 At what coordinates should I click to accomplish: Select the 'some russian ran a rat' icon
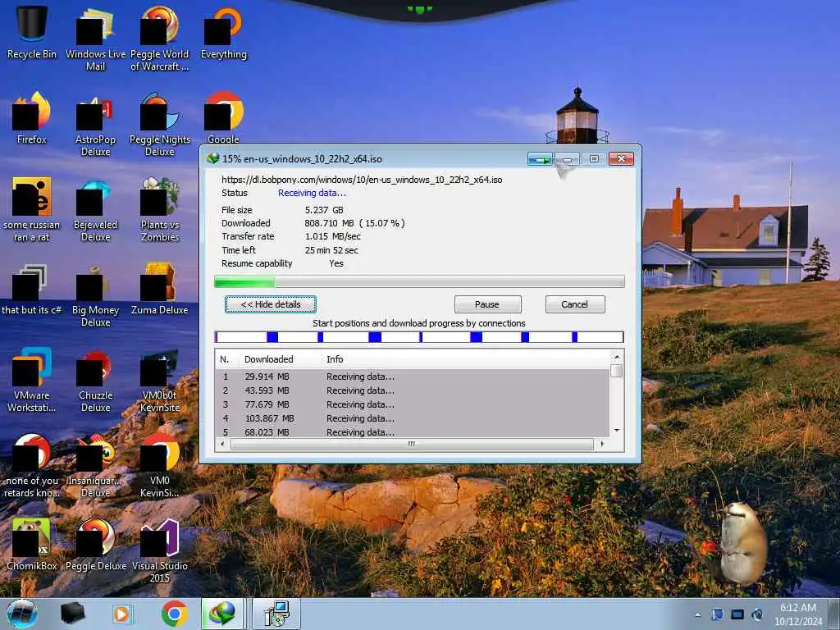(32, 209)
